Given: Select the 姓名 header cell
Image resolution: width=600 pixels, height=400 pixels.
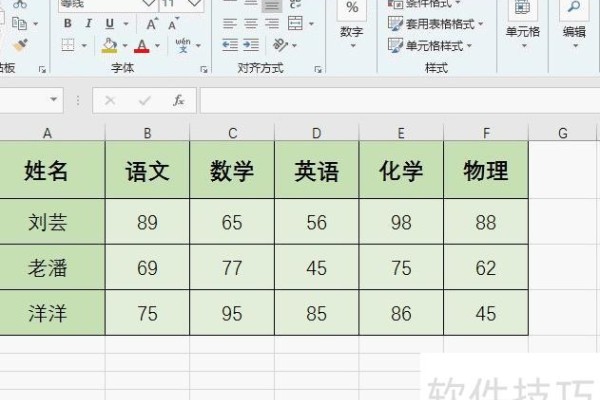Looking at the screenshot, I should 52,170.
